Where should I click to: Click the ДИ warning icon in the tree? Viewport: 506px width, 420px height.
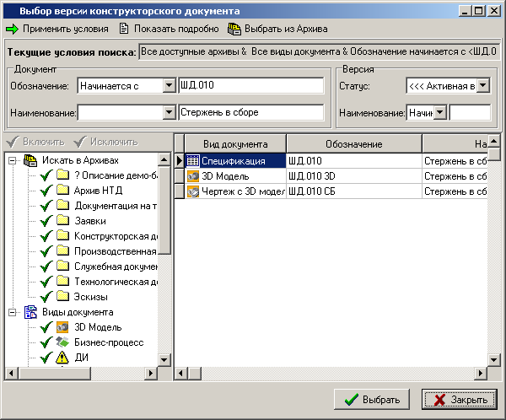coord(62,358)
